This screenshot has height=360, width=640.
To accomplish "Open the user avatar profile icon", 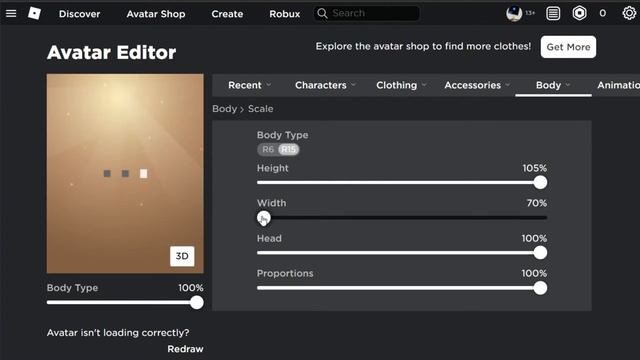I will click(x=514, y=13).
